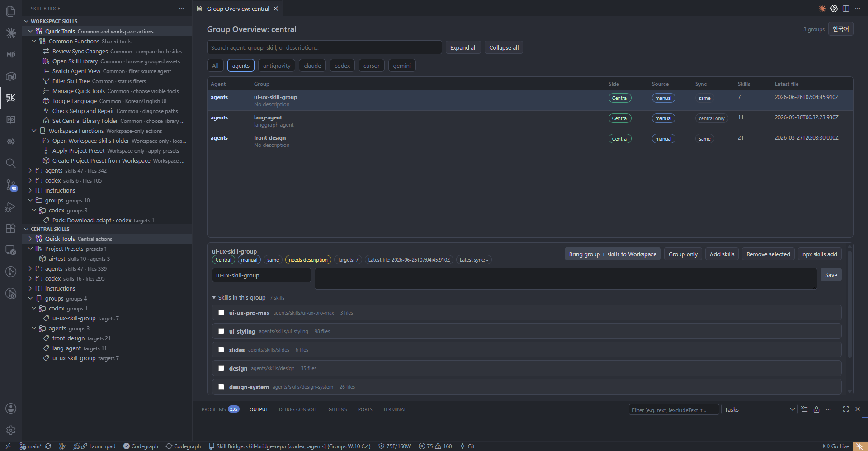Run Check Setup and Repair tool
This screenshot has height=451, width=868.
tap(107, 111)
